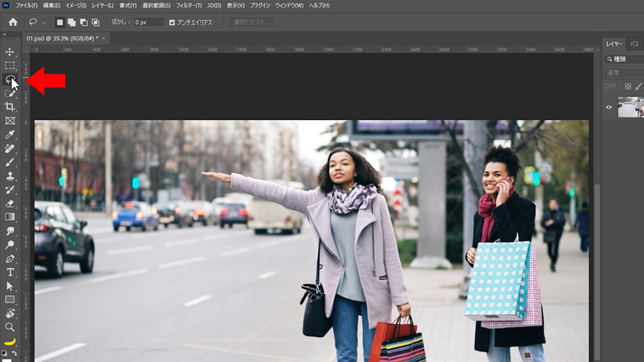Open the フィルター(T) menu
Viewport: 644px width, 362px height.
click(188, 6)
